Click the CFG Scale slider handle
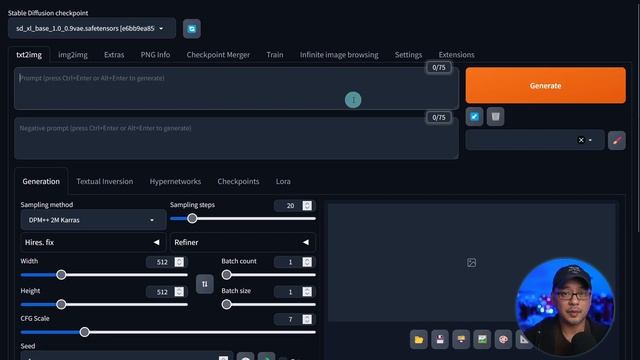Image resolution: width=640 pixels, height=360 pixels. click(84, 332)
